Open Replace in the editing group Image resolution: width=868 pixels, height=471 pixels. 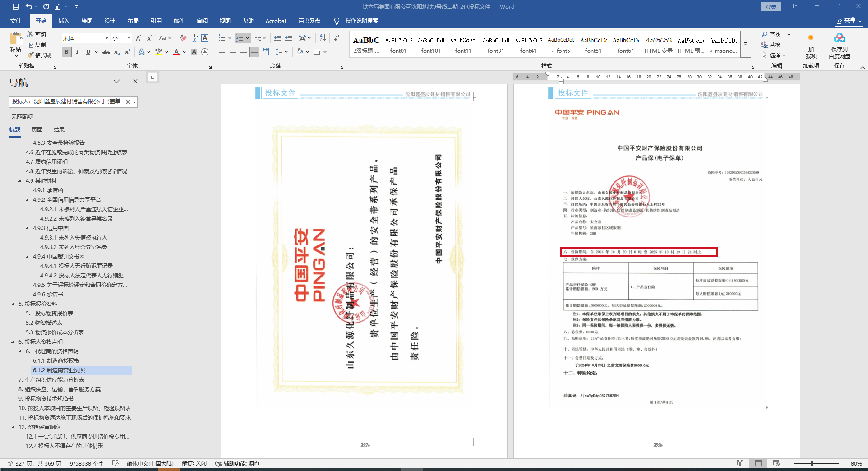[771, 45]
